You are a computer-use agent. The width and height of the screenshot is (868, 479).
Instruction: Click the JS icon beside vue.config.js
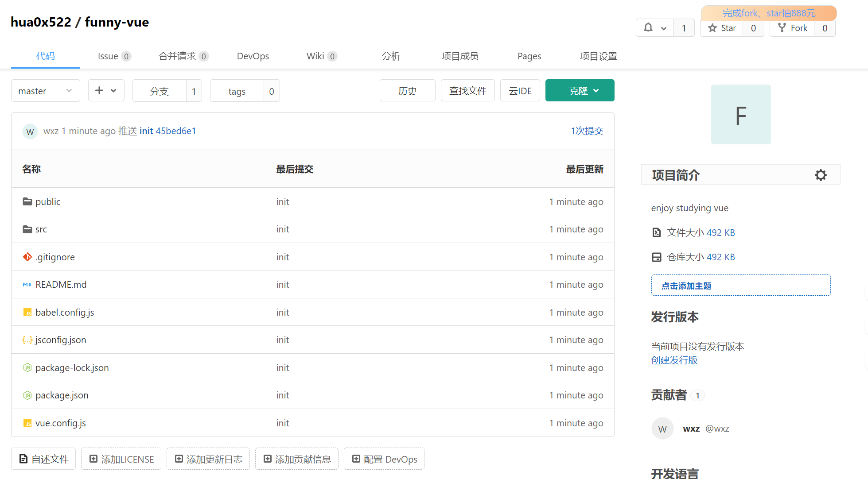pos(27,423)
